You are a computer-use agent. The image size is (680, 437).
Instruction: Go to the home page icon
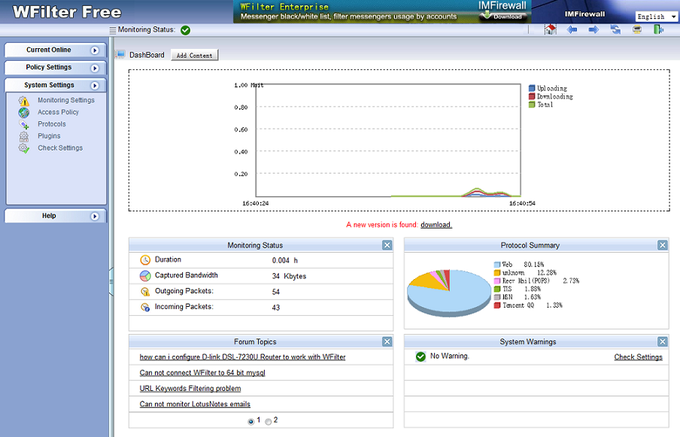point(550,29)
